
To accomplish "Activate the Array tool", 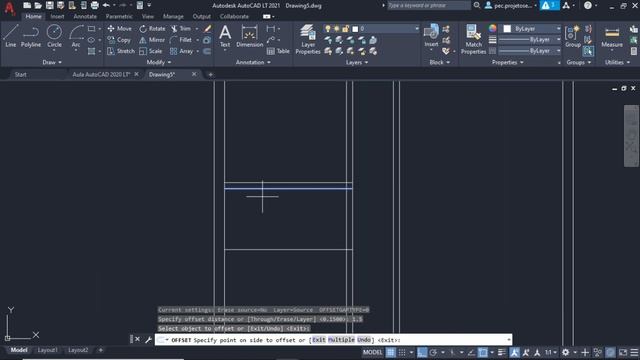I will pyautogui.click(x=181, y=51).
